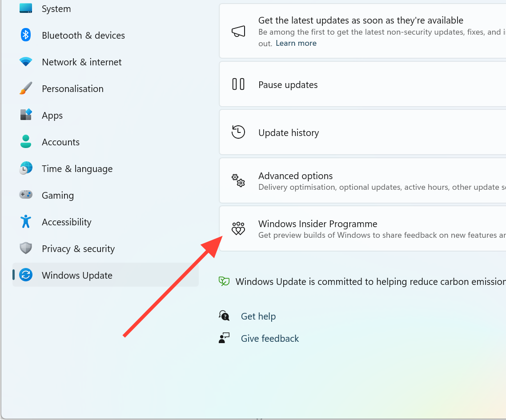Click the Windows Insider Programme hearts icon
506x420 pixels.
pos(238,228)
